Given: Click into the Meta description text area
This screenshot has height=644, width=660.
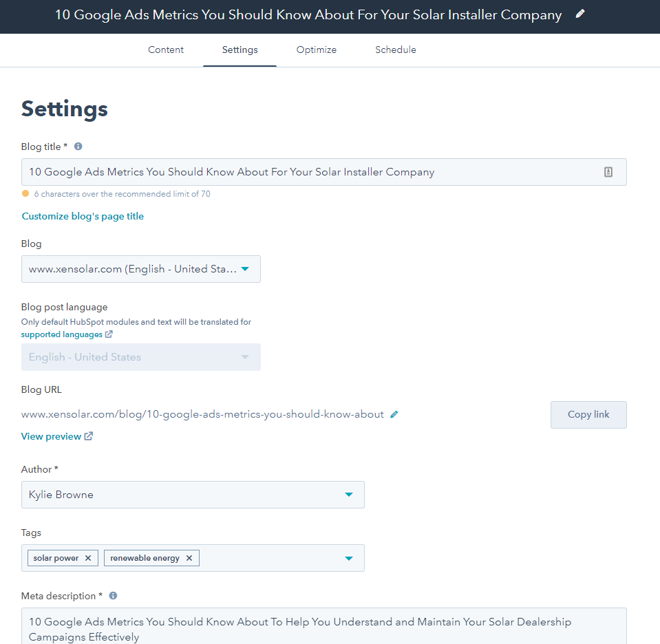Looking at the screenshot, I should point(323,626).
